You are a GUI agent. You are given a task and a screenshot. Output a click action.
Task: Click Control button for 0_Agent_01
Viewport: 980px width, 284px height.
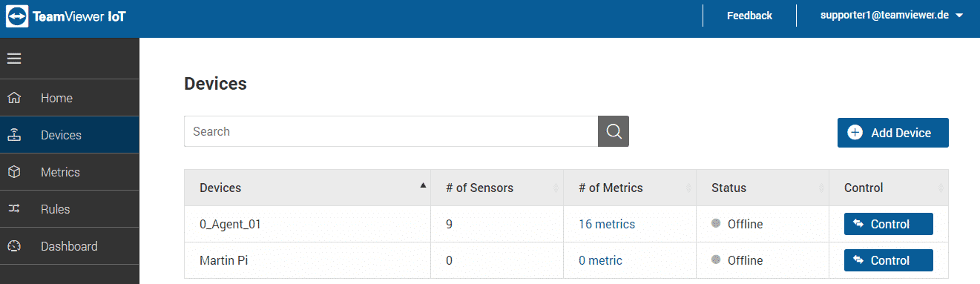click(889, 224)
